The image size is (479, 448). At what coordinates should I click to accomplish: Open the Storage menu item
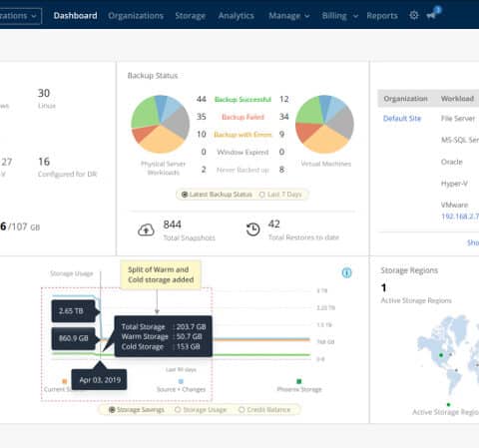[x=191, y=16]
